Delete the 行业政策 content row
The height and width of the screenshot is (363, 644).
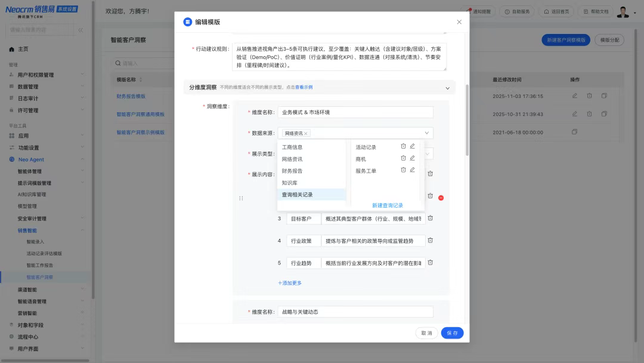(430, 241)
